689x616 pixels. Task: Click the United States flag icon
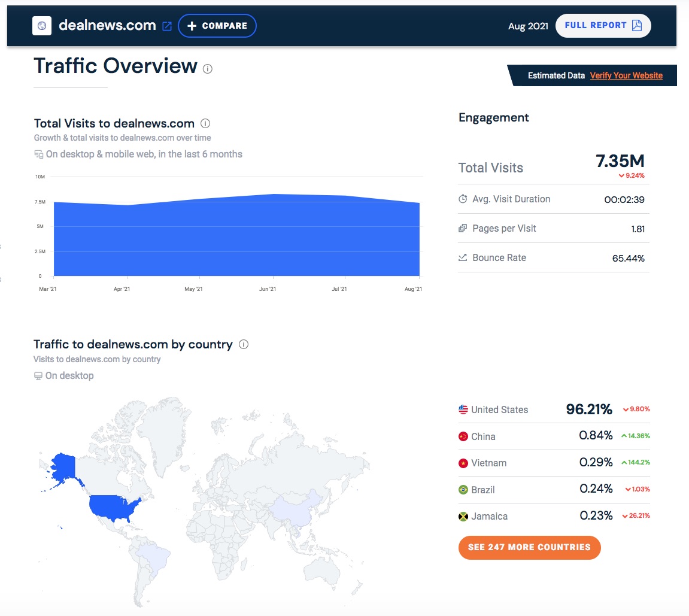(x=463, y=409)
